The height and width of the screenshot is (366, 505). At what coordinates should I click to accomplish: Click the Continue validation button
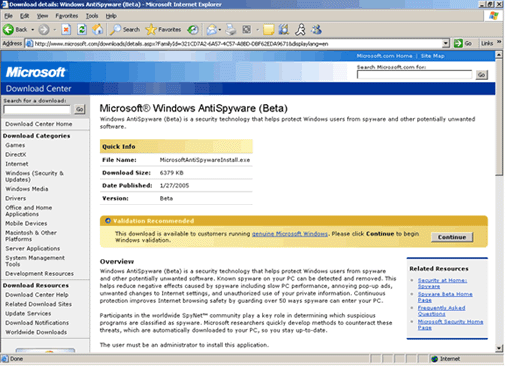[x=452, y=237]
